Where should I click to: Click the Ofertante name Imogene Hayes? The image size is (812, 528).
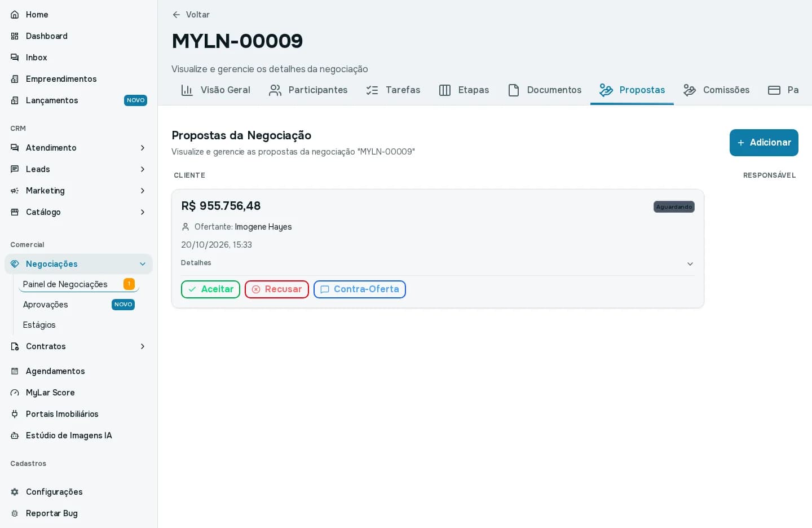pos(263,227)
